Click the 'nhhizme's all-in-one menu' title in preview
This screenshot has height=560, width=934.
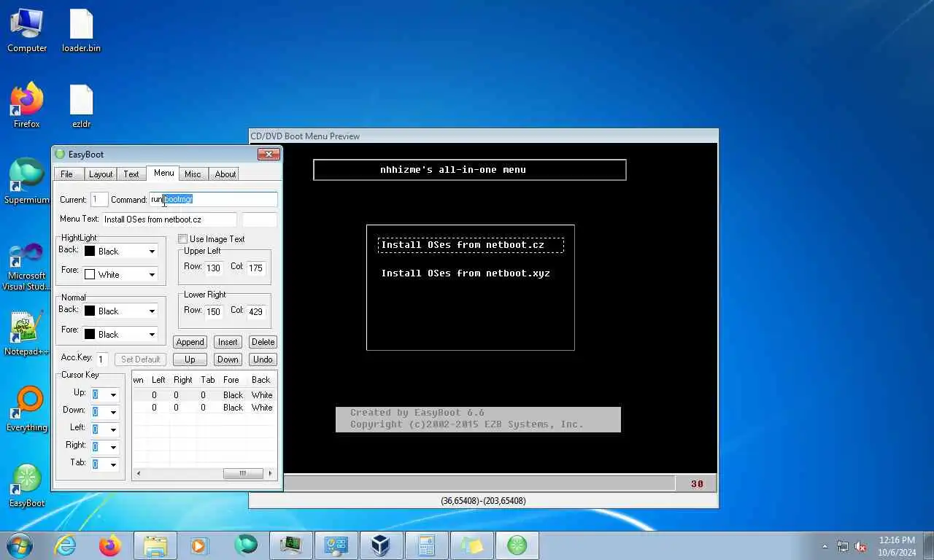(x=452, y=170)
